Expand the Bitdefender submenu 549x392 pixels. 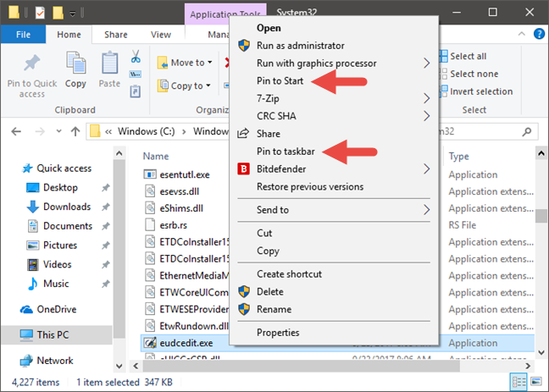click(426, 169)
